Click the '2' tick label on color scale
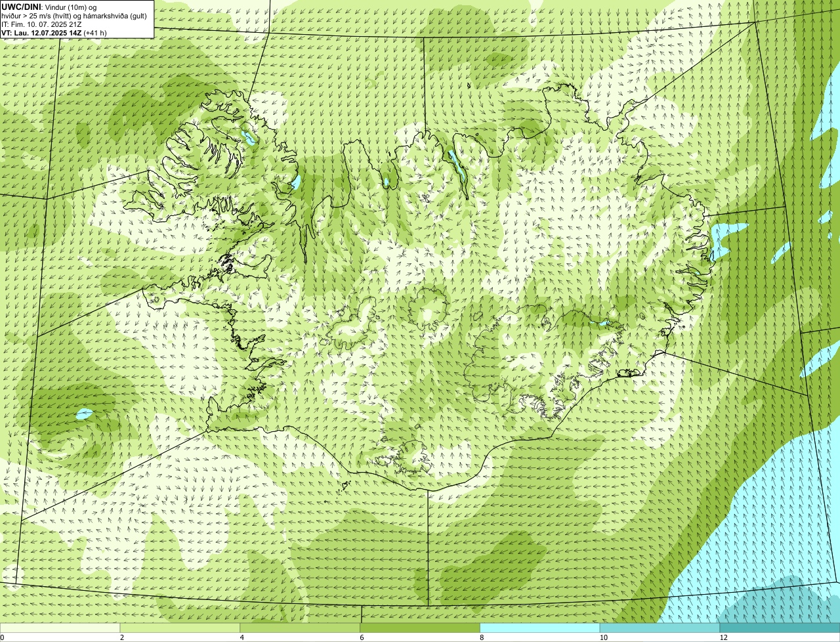 [121, 637]
